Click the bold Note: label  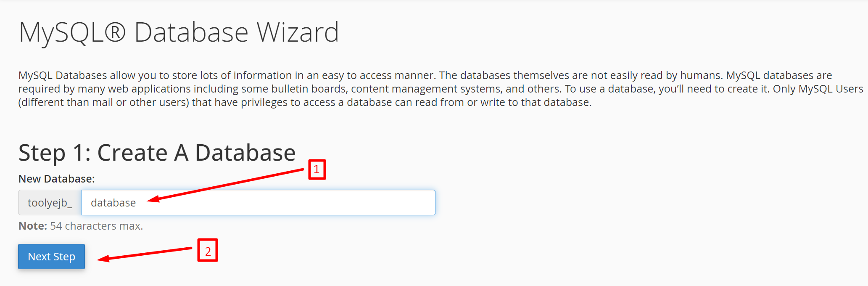click(33, 226)
